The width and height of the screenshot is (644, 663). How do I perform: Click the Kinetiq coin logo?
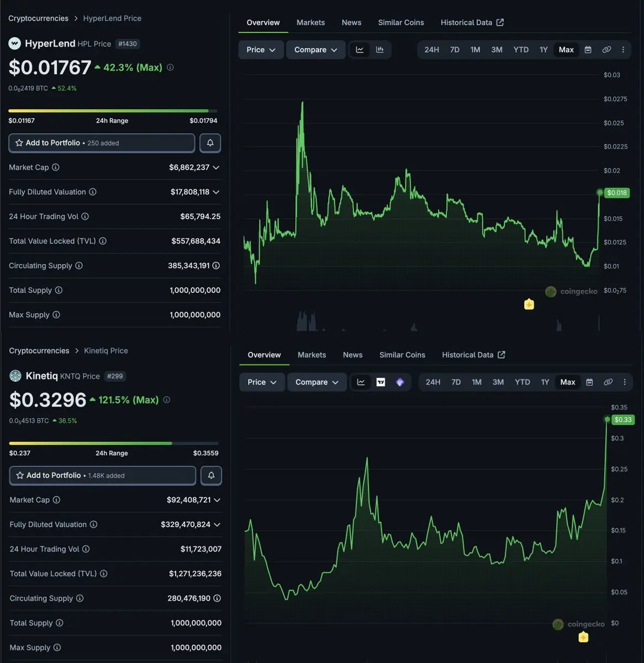click(x=15, y=376)
